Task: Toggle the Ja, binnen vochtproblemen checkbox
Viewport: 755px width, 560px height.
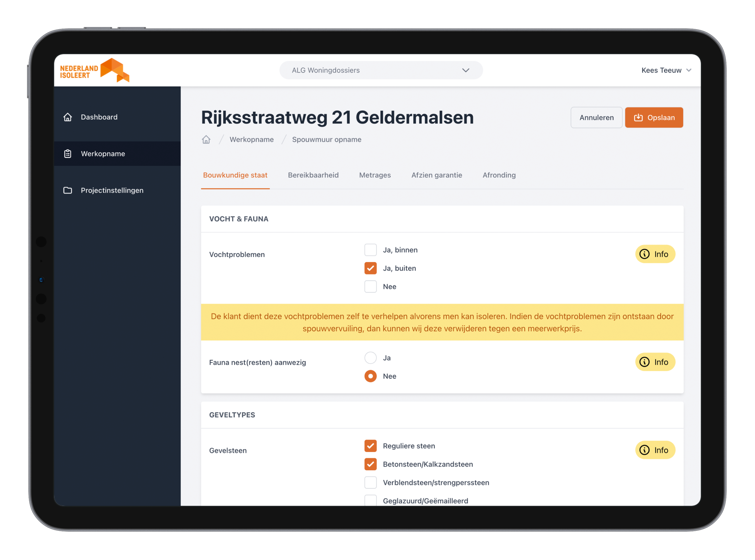Action: click(370, 249)
